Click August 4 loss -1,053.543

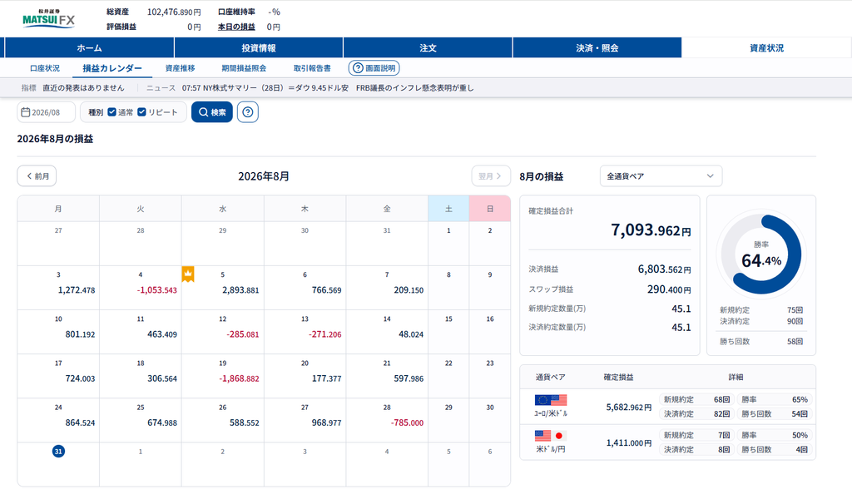(x=157, y=290)
